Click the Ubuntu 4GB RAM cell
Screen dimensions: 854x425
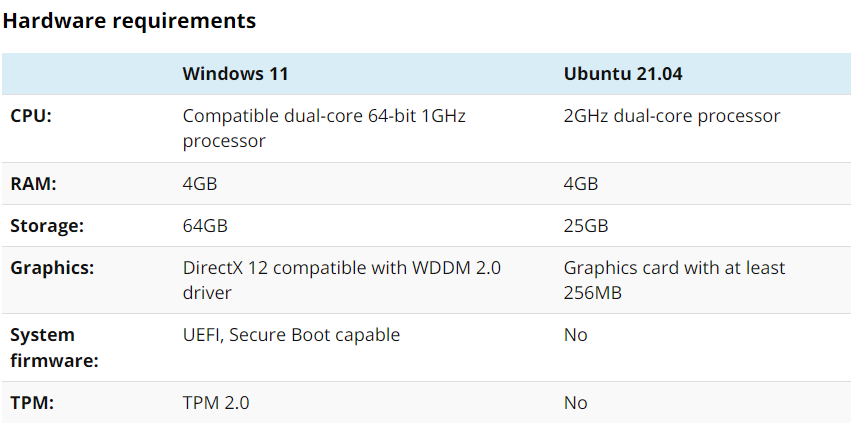[x=581, y=184]
